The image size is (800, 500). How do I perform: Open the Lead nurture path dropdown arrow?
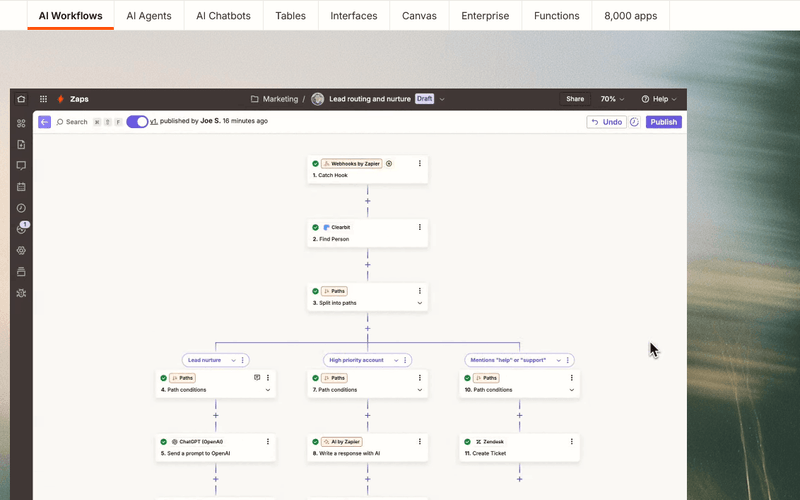click(233, 360)
